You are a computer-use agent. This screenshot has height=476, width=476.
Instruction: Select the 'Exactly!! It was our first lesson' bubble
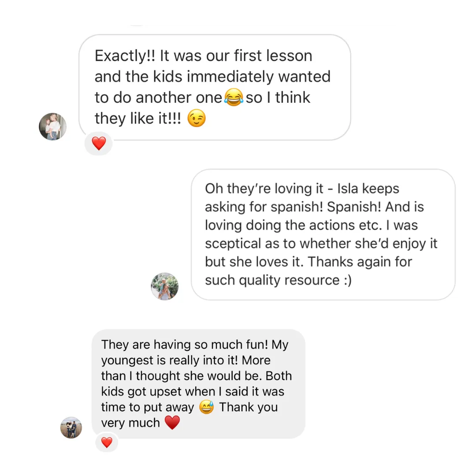tap(215, 87)
